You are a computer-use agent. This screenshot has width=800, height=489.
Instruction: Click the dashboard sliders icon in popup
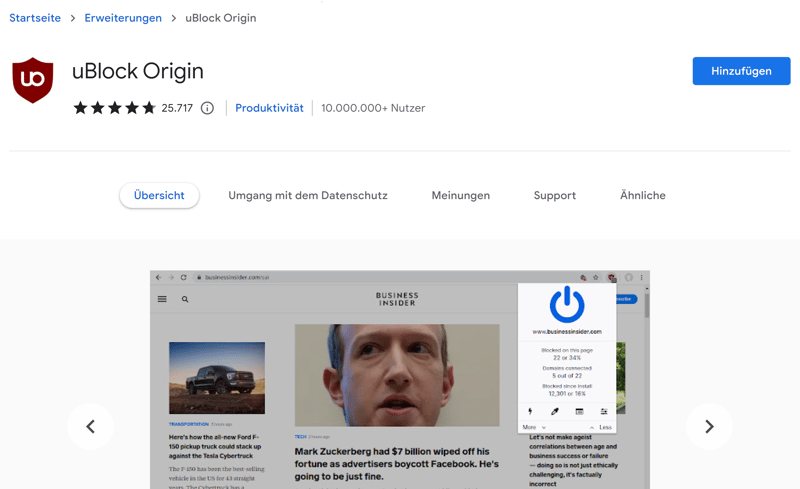(x=604, y=412)
